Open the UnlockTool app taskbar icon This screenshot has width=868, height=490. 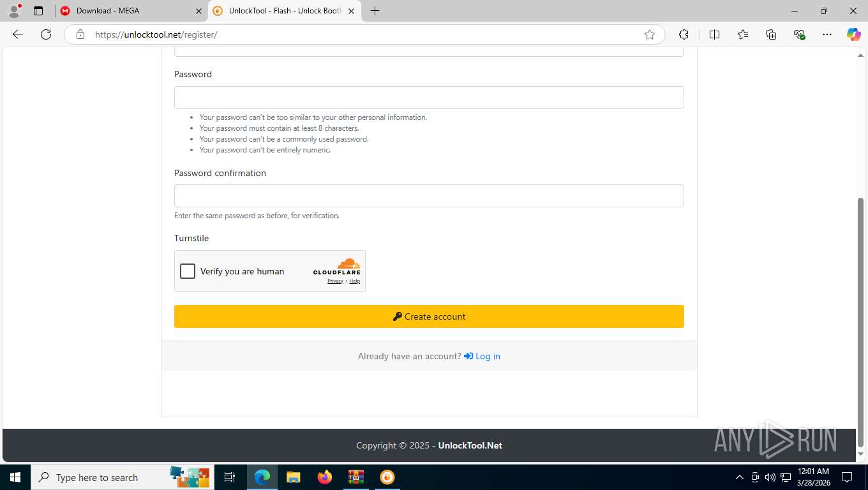[387, 477]
